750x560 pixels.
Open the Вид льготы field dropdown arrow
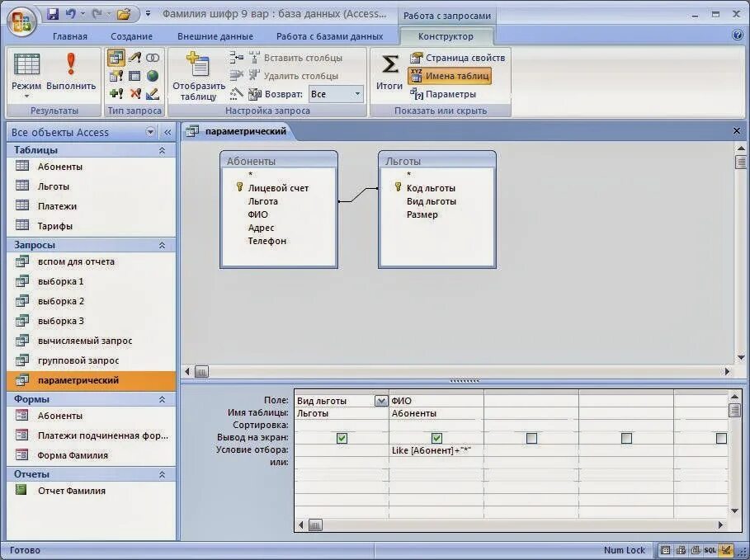(x=380, y=401)
